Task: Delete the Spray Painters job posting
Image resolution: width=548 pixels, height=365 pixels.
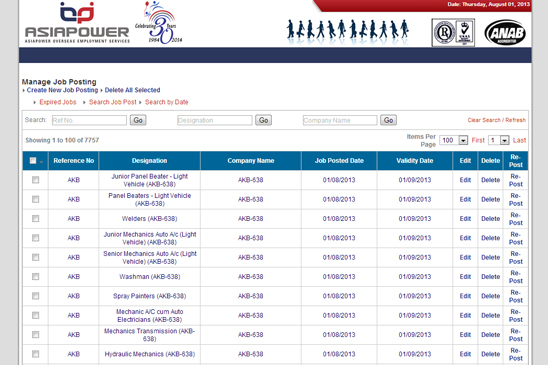Action: pos(490,296)
